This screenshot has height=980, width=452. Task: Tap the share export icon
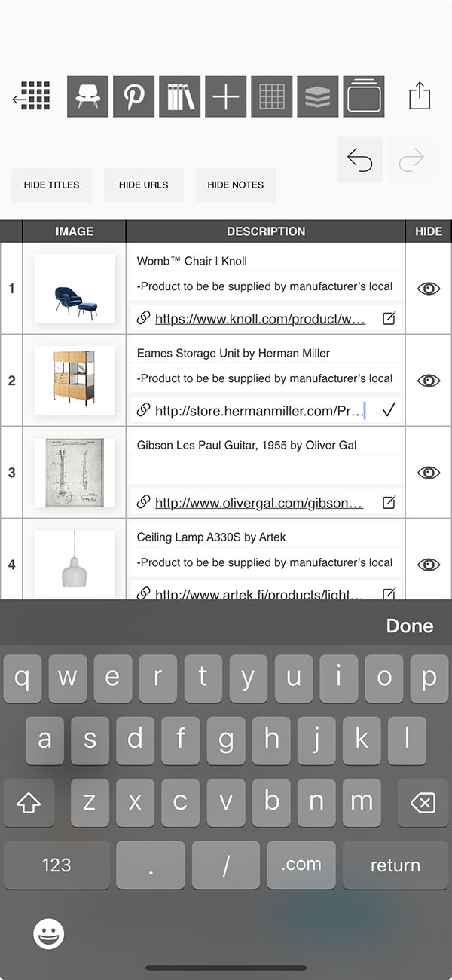coord(420,96)
